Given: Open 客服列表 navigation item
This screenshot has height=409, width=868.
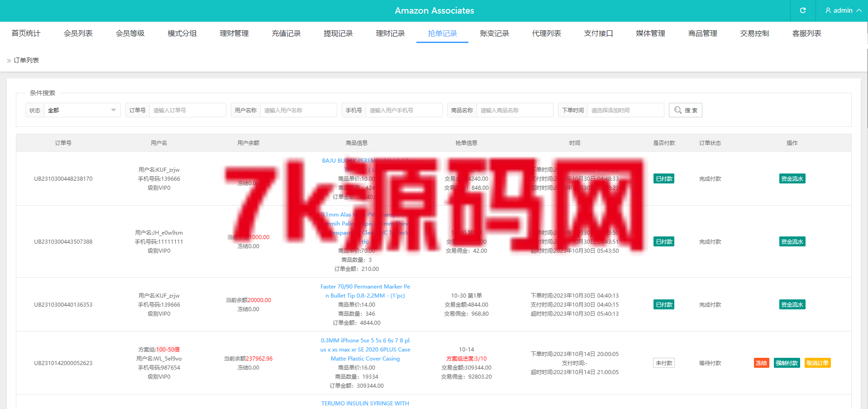Looking at the screenshot, I should coord(807,33).
